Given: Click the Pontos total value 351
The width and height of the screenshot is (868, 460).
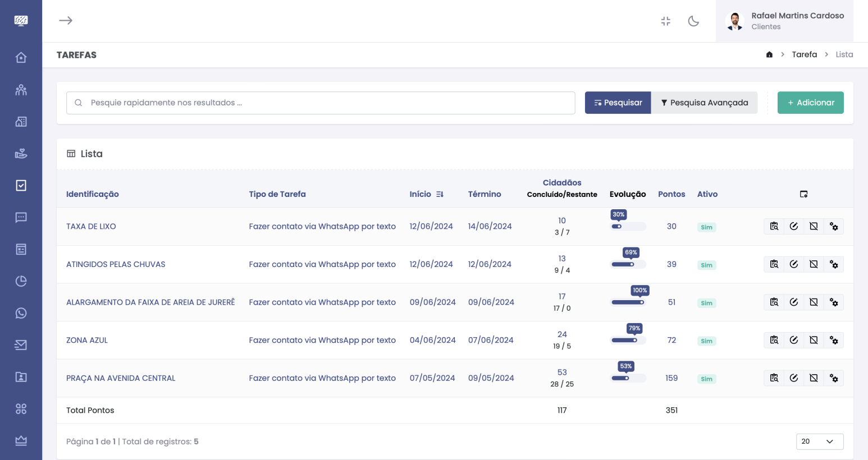Looking at the screenshot, I should (671, 410).
